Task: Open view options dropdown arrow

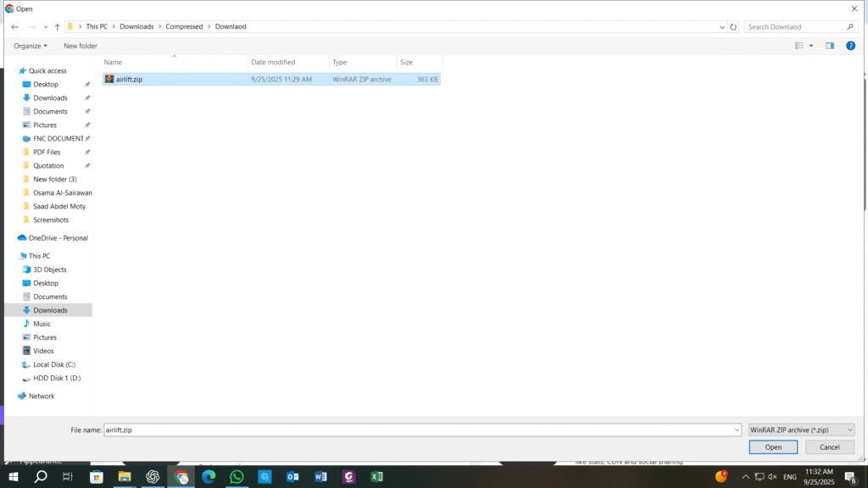Action: (x=811, y=46)
